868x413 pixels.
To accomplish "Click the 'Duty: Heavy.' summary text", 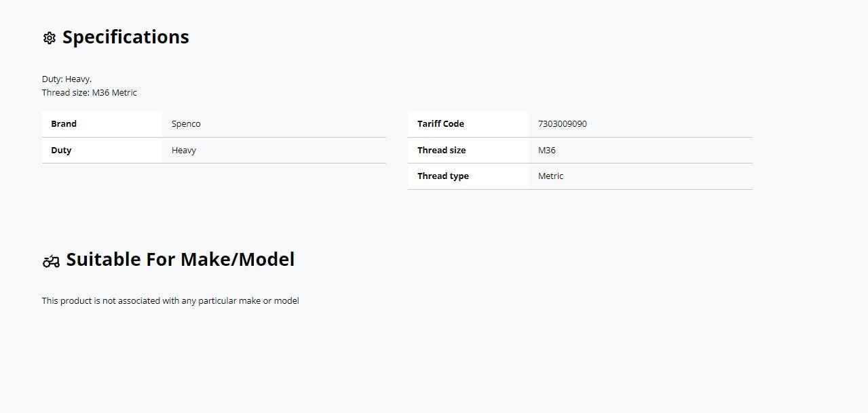I will coord(67,79).
